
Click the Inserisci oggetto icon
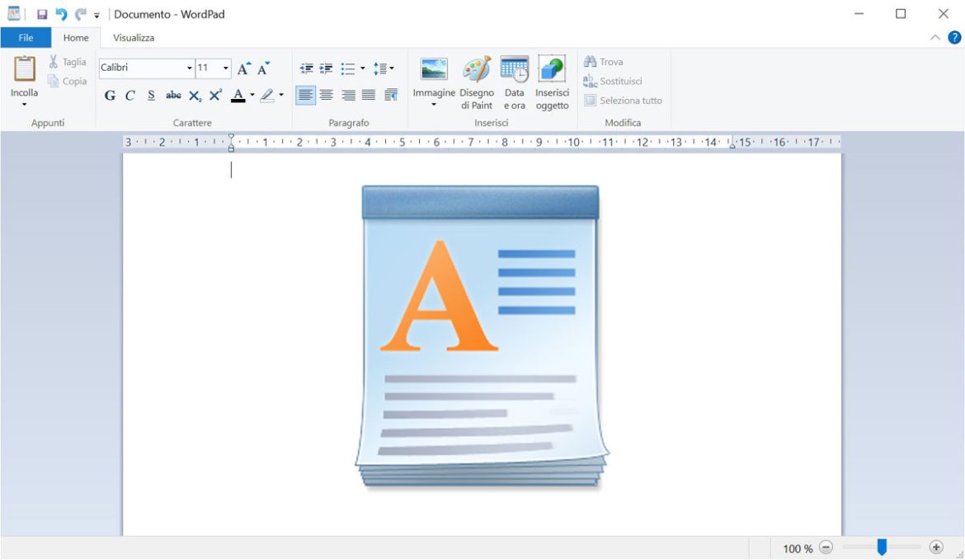552,81
